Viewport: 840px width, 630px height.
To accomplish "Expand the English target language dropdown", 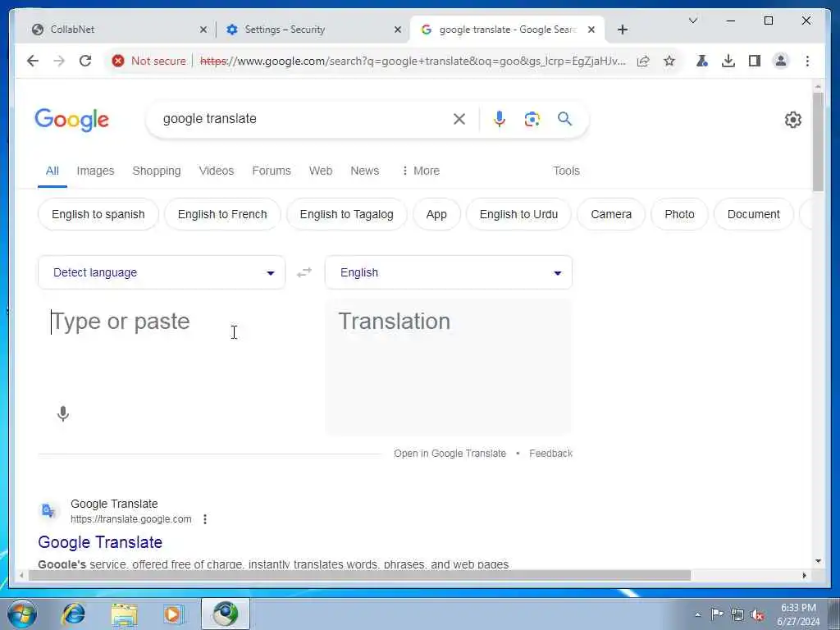I will point(449,272).
